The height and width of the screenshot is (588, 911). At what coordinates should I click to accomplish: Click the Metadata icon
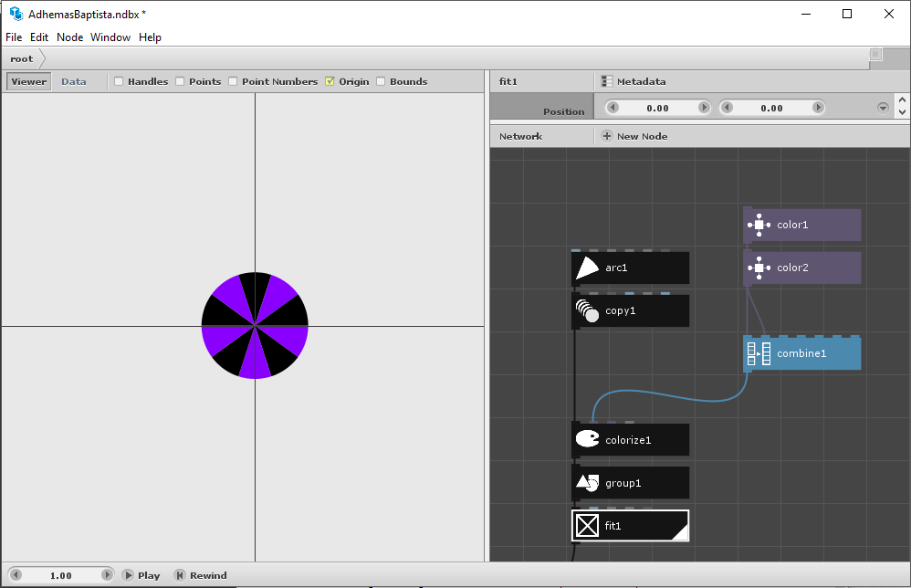tap(606, 81)
